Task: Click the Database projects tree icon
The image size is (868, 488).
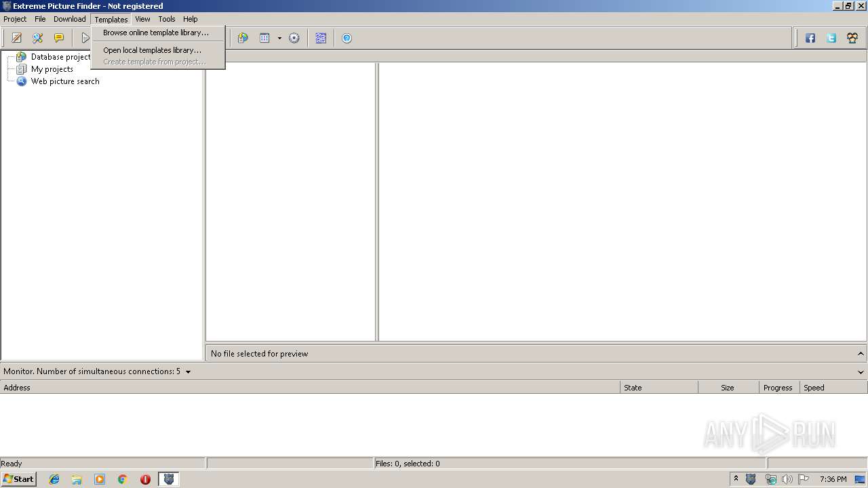Action: (x=22, y=57)
